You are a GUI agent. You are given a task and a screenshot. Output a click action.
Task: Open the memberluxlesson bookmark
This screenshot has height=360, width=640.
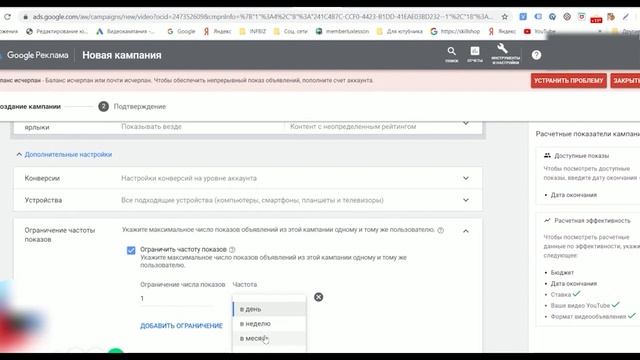tap(342, 31)
